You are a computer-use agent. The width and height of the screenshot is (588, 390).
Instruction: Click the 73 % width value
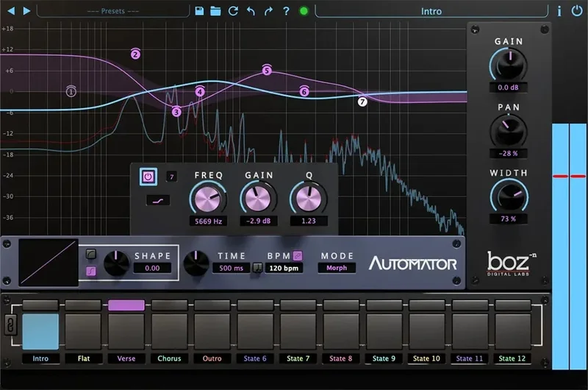[x=508, y=219]
